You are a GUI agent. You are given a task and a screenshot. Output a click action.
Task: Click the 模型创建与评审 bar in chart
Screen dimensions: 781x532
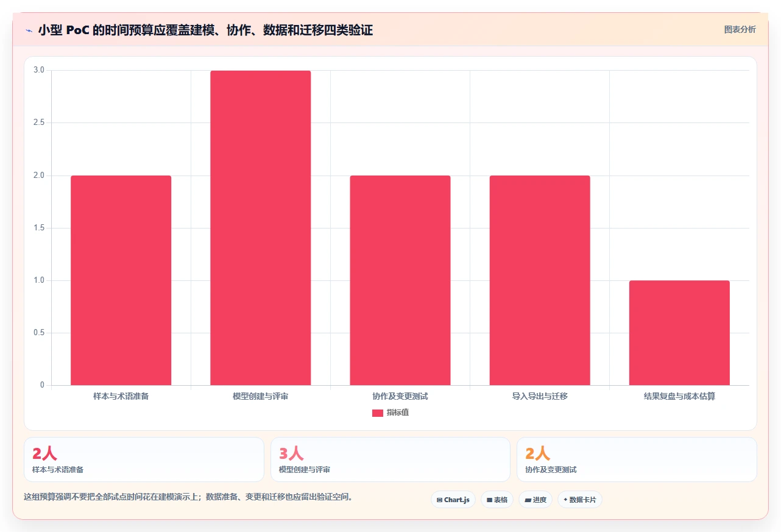(x=260, y=228)
